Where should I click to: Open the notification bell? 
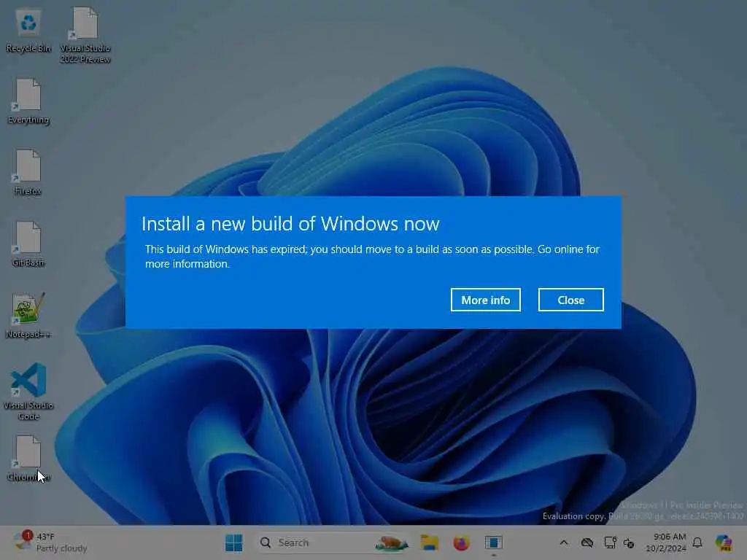pos(697,542)
